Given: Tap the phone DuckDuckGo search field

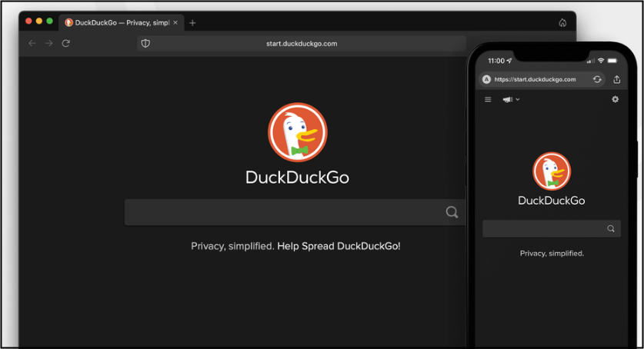Looking at the screenshot, I should point(552,229).
